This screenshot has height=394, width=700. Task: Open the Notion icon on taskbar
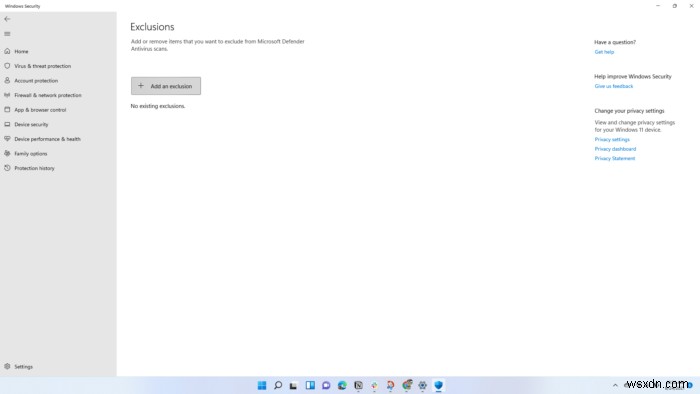pyautogui.click(x=358, y=385)
